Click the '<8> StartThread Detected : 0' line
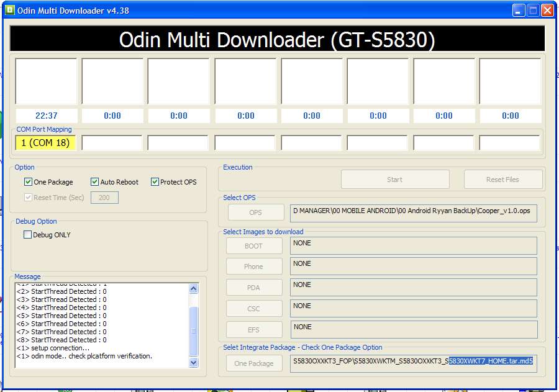559x392 pixels. coord(61,340)
